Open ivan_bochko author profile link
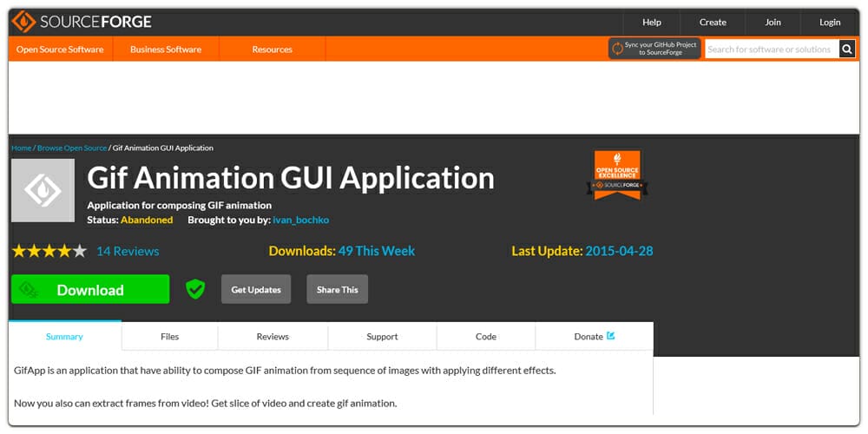This screenshot has width=868, height=434. 300,220
